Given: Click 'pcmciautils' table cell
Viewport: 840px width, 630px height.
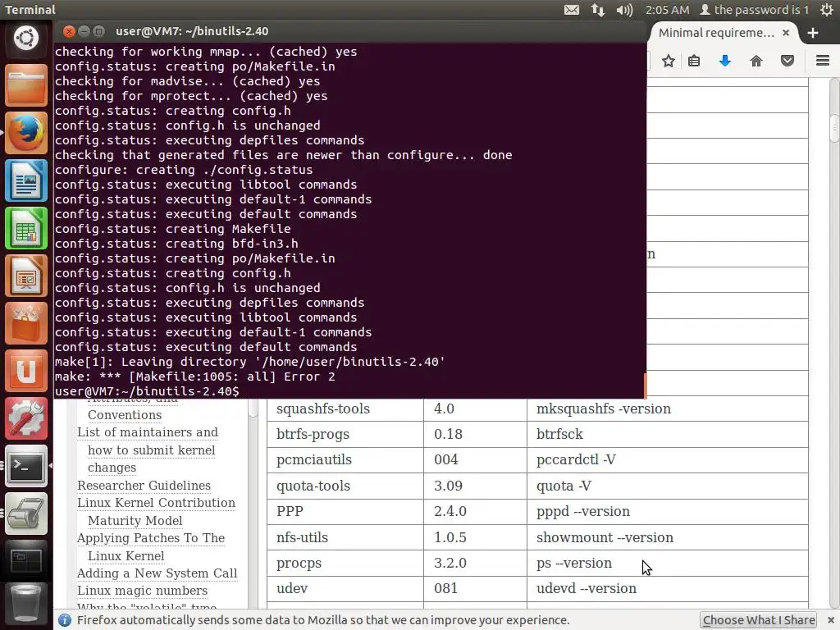Looking at the screenshot, I should point(345,460).
